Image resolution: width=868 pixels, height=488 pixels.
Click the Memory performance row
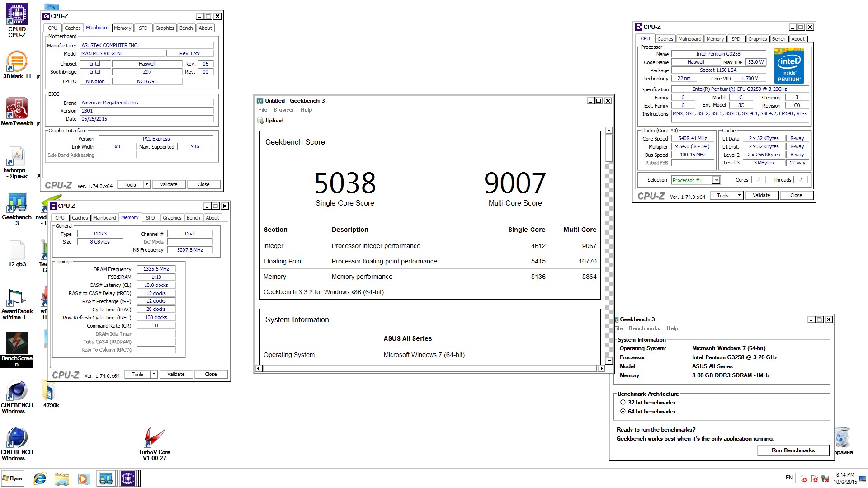429,277
